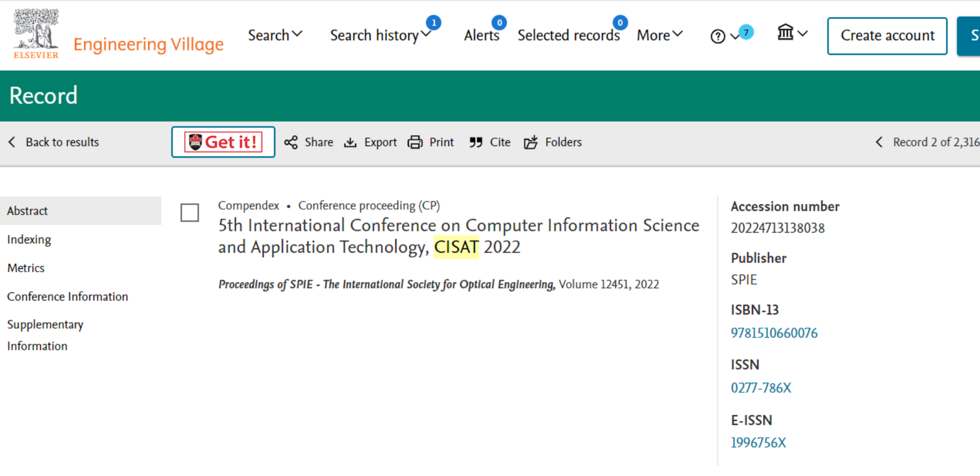The image size is (980, 476).
Task: Open the Folders icon
Action: click(530, 142)
